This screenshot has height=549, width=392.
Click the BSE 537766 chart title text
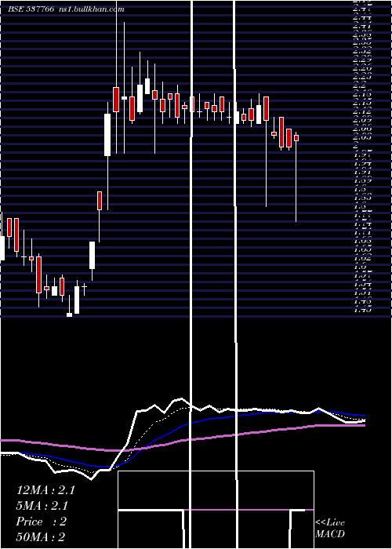click(31, 9)
